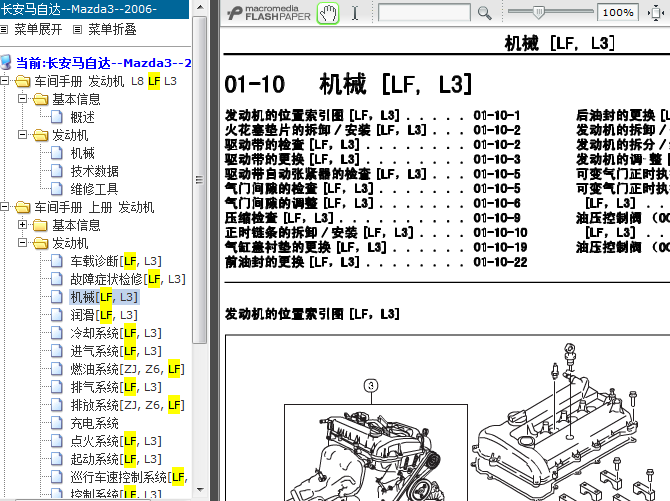Click the folder icon of 车间手册 发动机 L8

(x=23, y=81)
